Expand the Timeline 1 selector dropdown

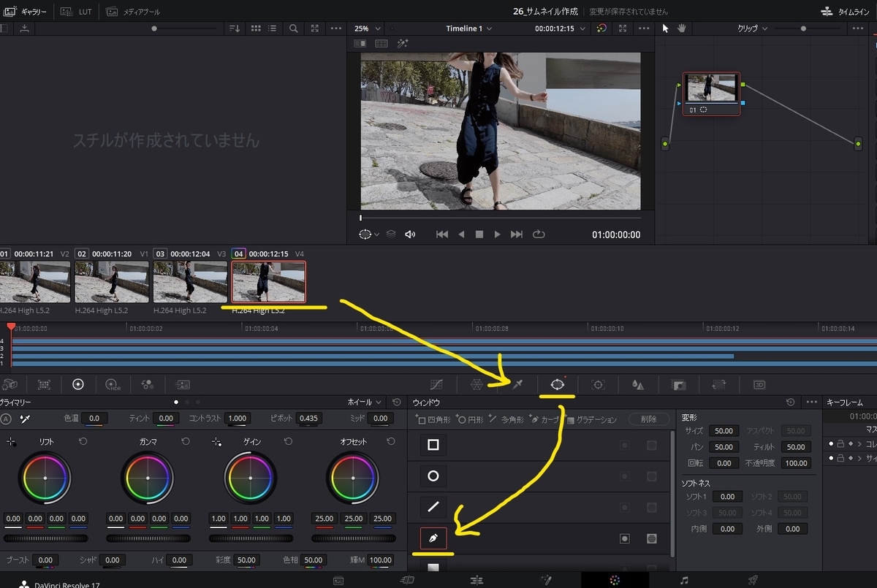click(x=468, y=28)
